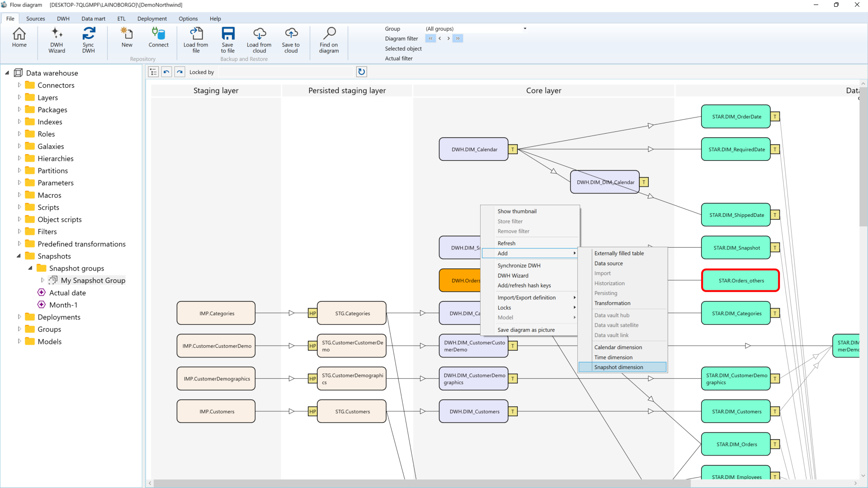Screen dimensions: 868x488
Task: Open the Options ribbon tab
Action: coord(188,19)
